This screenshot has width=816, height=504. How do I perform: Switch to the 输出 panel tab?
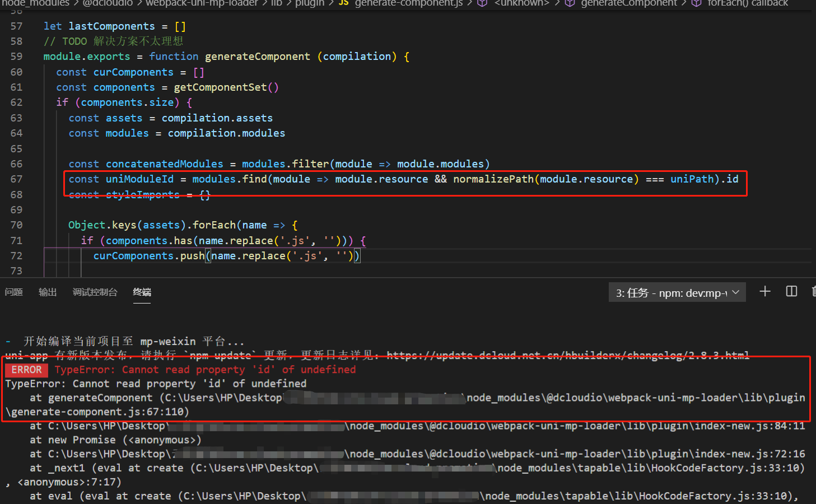[48, 292]
